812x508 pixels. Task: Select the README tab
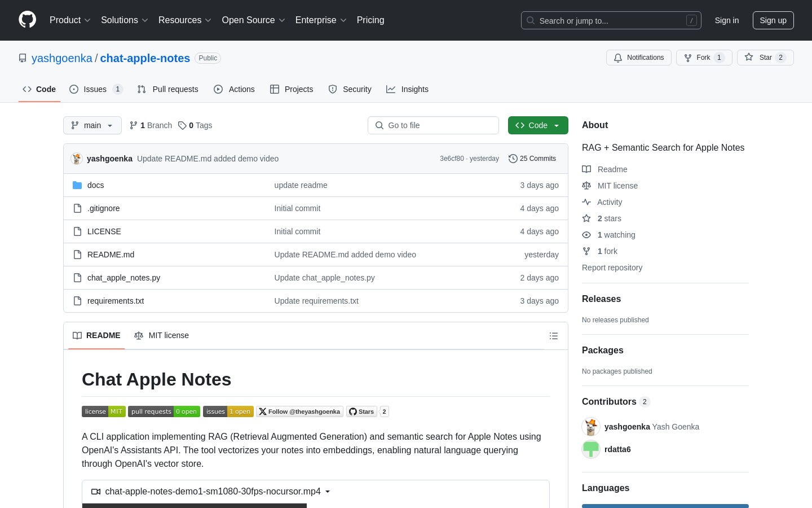coord(96,335)
